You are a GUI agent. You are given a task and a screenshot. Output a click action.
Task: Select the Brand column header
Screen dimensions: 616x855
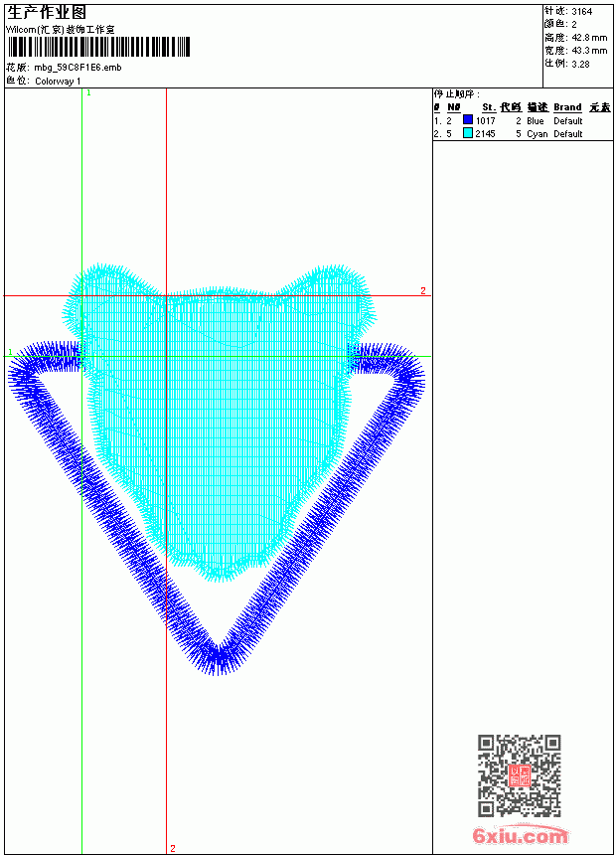coord(567,107)
